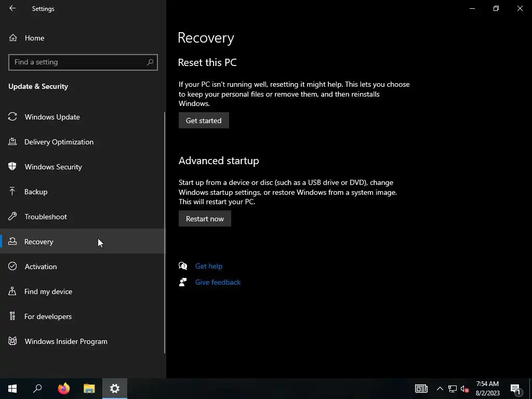This screenshot has width=532, height=399.
Task: Show hidden tray icons chevron
Action: 440,389
